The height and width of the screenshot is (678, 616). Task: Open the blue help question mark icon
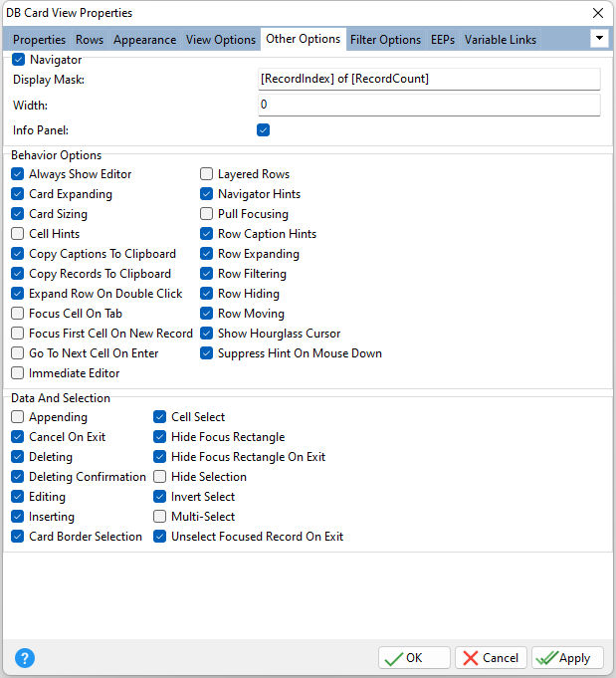(25, 658)
